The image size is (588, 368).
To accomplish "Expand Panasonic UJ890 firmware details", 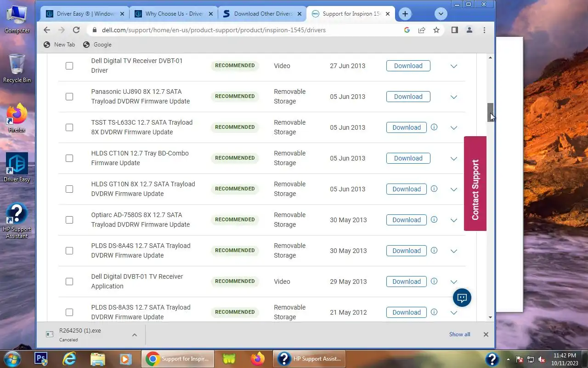I will pos(454,97).
